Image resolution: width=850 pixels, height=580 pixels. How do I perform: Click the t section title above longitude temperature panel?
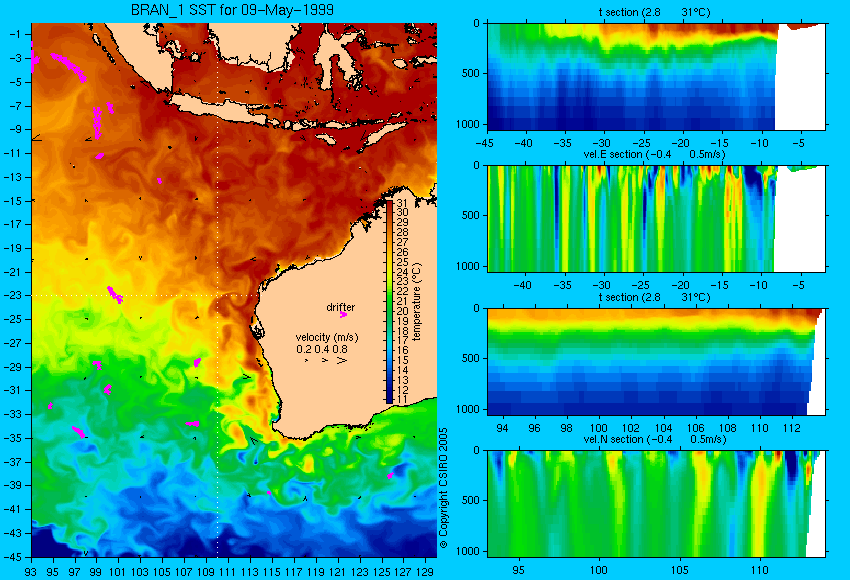[x=654, y=298]
